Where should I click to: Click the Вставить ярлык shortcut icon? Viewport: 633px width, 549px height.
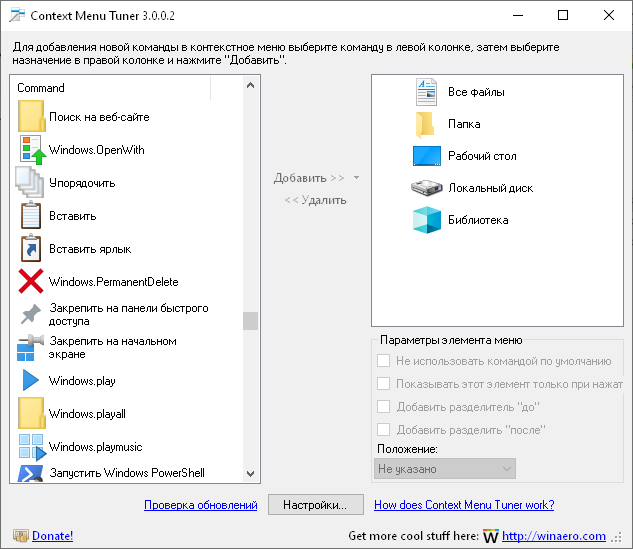[31, 249]
